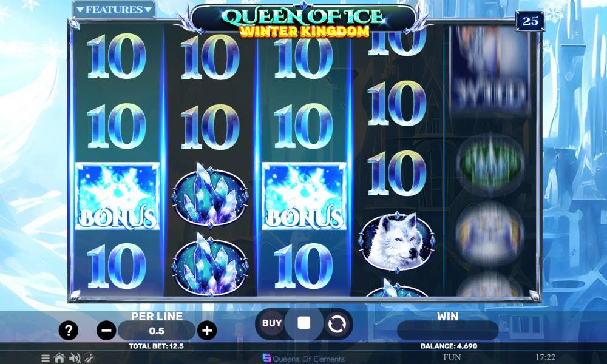Go to lobby via home icon
The height and width of the screenshot is (364, 607).
(59, 358)
